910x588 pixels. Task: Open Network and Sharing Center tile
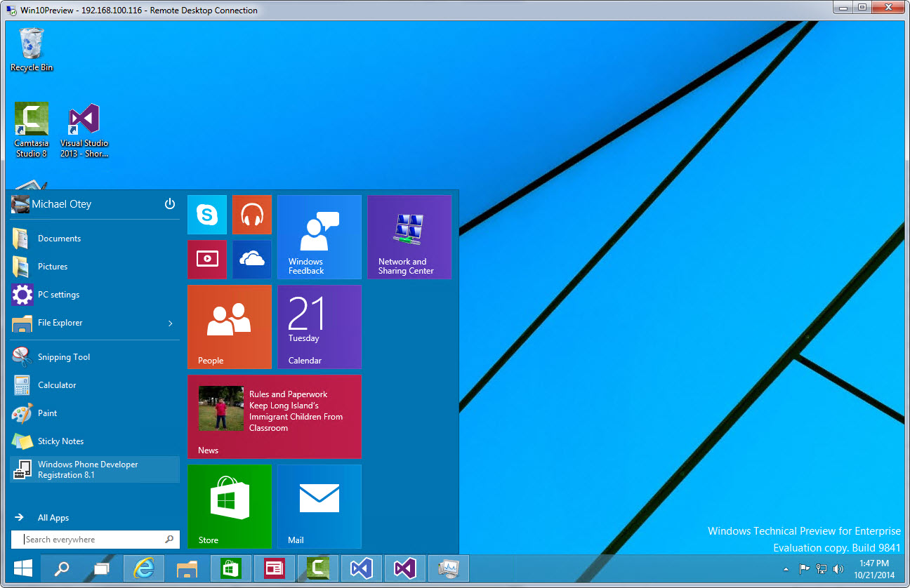click(x=409, y=237)
